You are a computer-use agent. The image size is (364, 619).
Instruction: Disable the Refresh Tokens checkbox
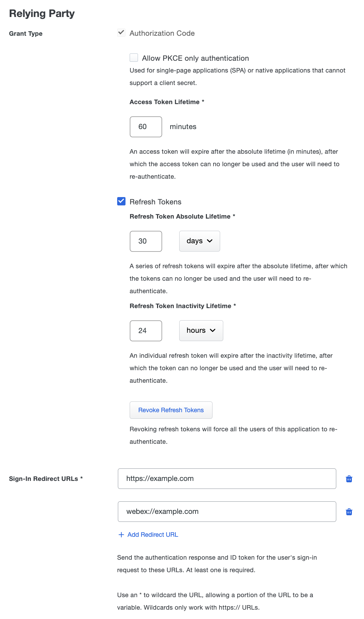tap(121, 201)
